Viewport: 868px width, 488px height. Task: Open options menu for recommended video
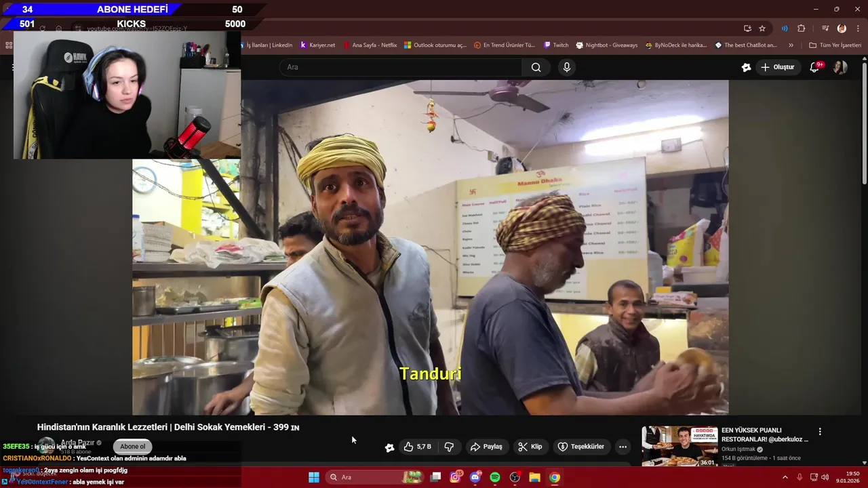tap(820, 432)
